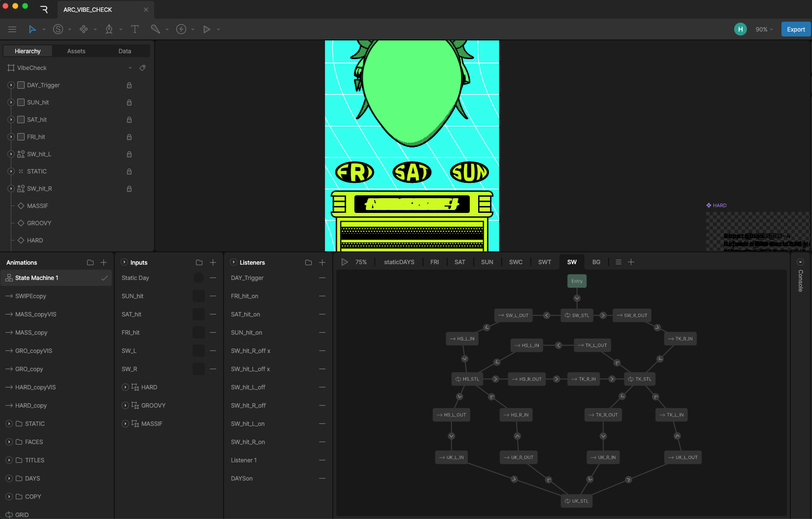Image resolution: width=812 pixels, height=519 pixels.
Task: Click the toolbar Play preview icon
Action: pyautogui.click(x=207, y=30)
